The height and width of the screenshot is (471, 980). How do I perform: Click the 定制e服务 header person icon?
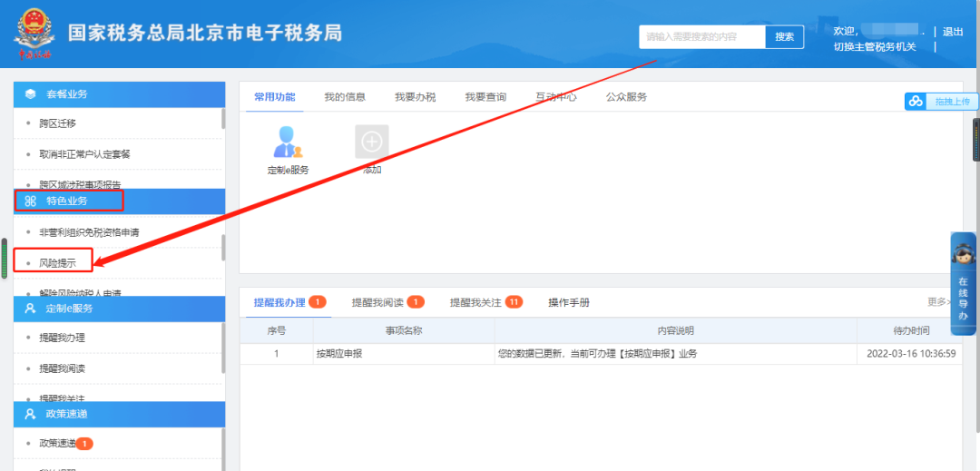30,309
